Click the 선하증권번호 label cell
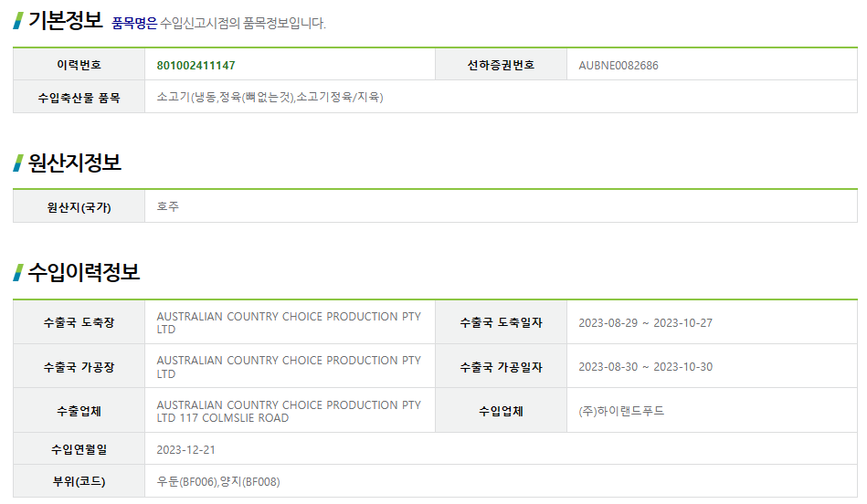The image size is (867, 504). pyautogui.click(x=501, y=66)
